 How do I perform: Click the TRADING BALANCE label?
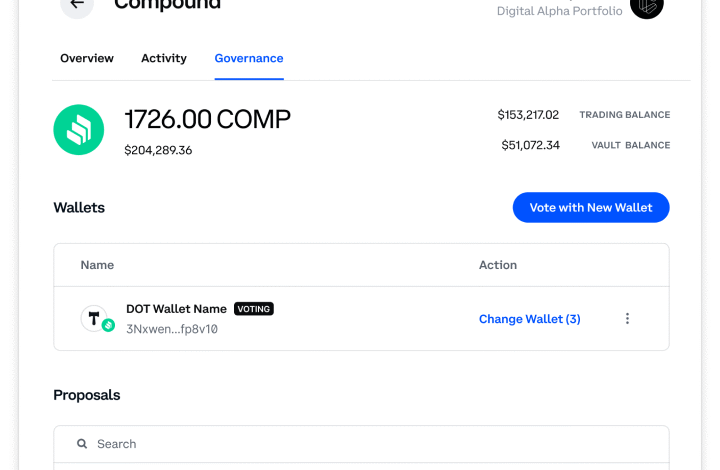pyautogui.click(x=624, y=115)
